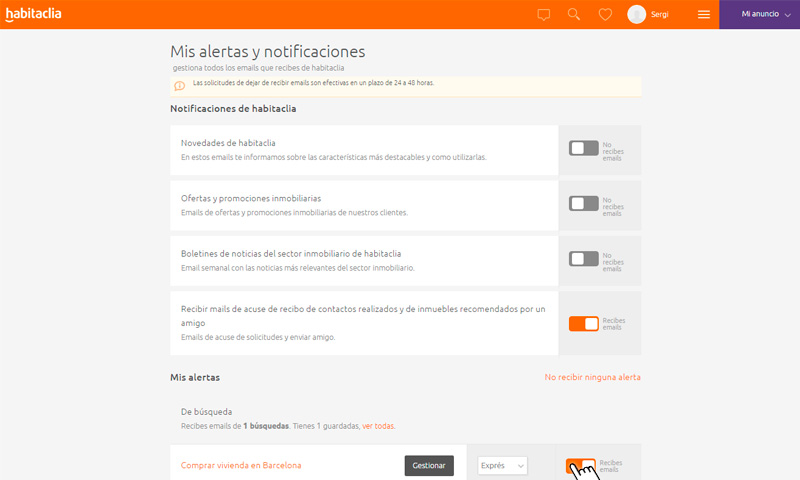Enable Boletines de noticias emails toggle

[x=583, y=258]
